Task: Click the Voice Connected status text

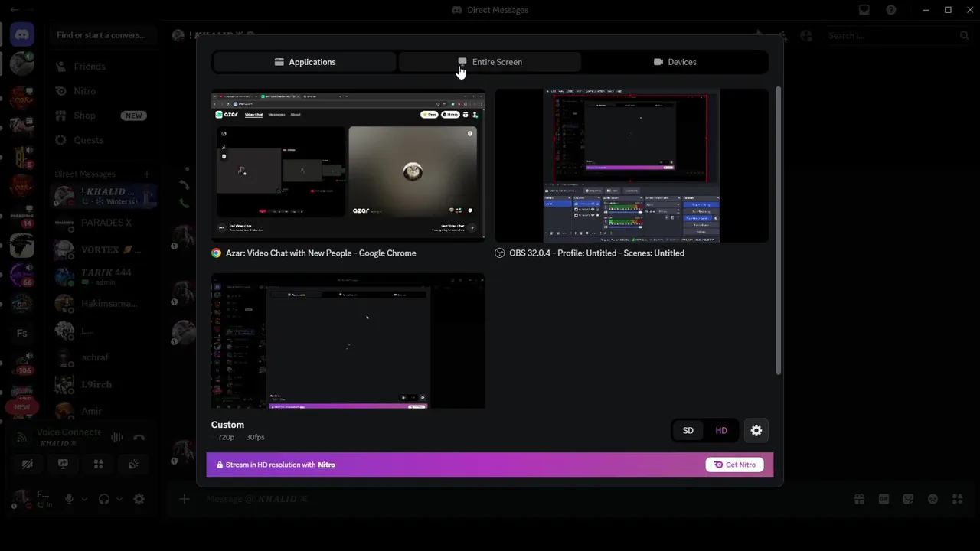Action: 69,432
